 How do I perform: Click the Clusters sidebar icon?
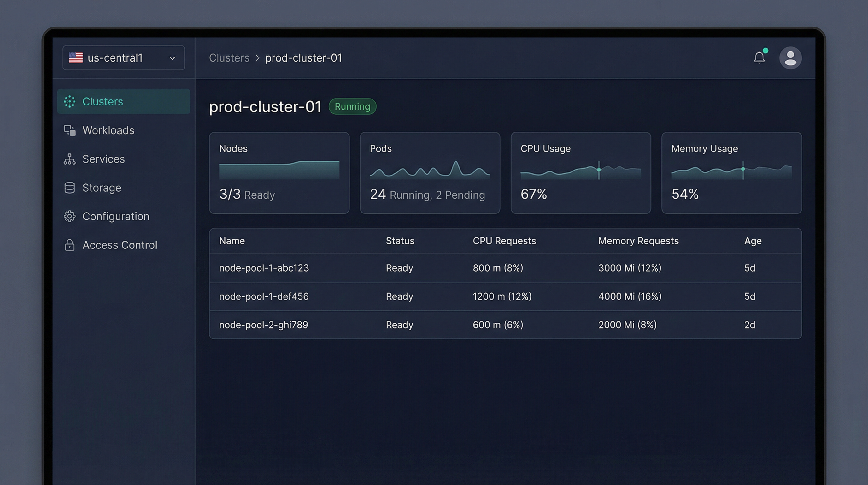click(x=69, y=102)
